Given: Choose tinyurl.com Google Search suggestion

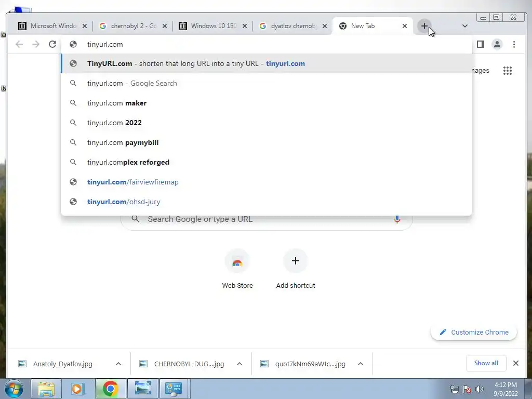Looking at the screenshot, I should tap(267, 83).
